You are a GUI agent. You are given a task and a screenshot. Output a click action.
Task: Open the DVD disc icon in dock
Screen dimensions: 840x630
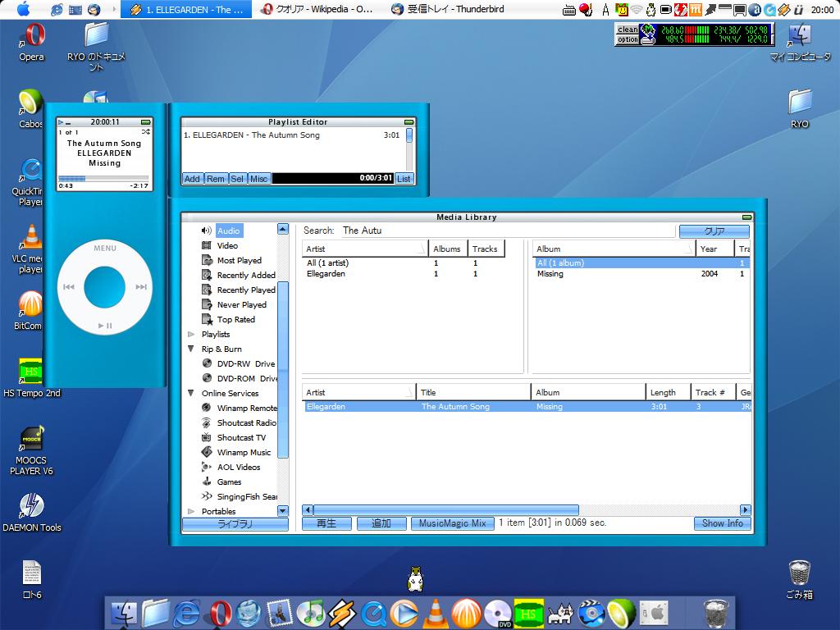498,613
